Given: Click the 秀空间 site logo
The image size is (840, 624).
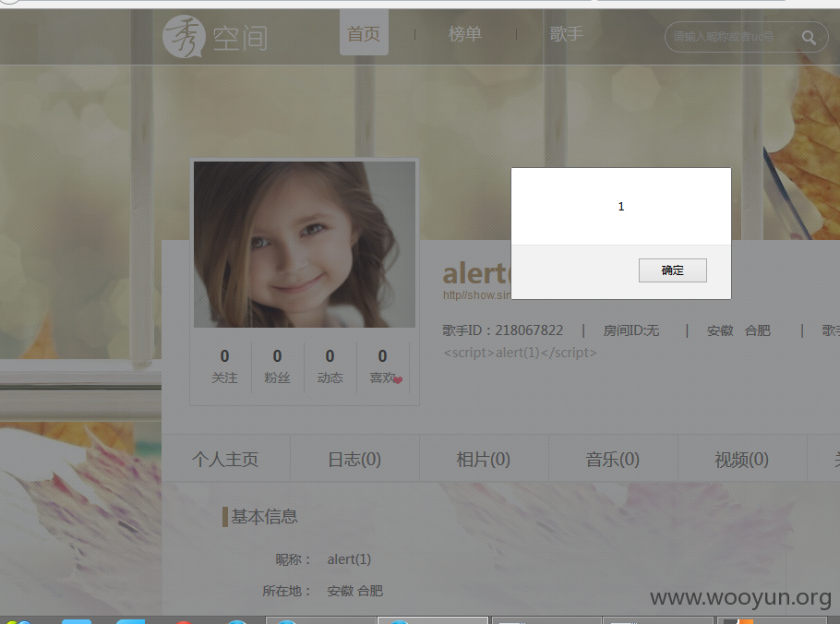Looking at the screenshot, I should click(x=215, y=36).
